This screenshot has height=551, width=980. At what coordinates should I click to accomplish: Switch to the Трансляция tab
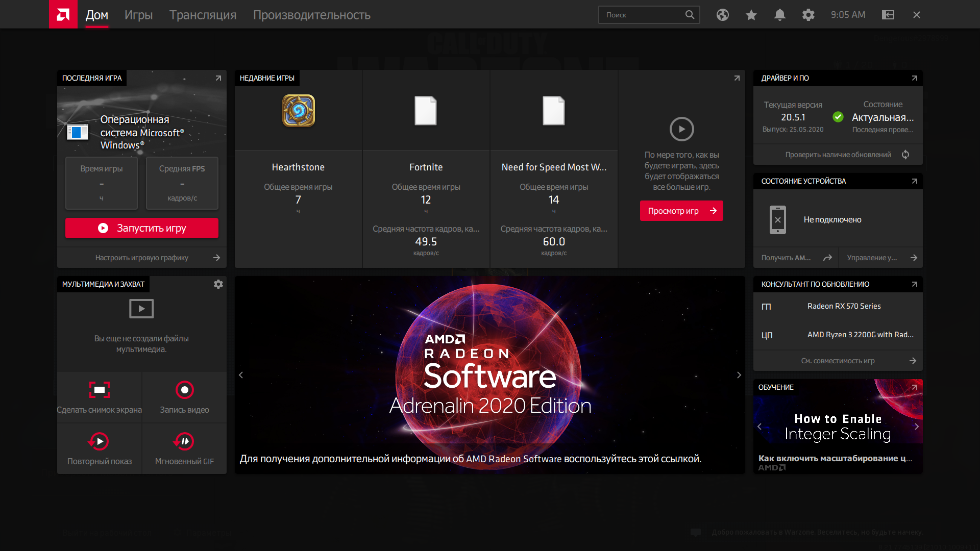203,15
